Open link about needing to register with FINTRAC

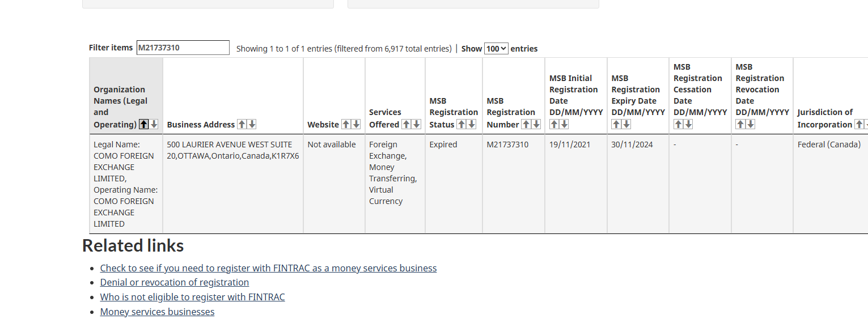[268, 268]
